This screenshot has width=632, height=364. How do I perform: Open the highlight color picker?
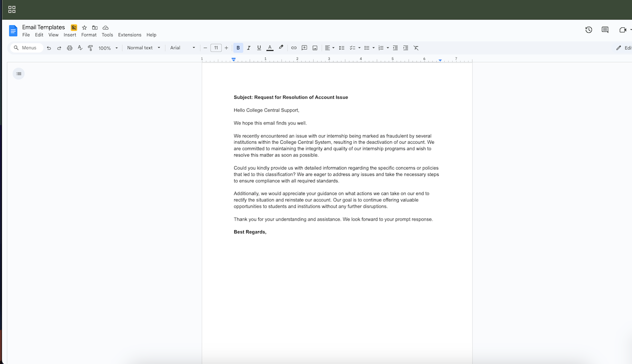click(281, 48)
